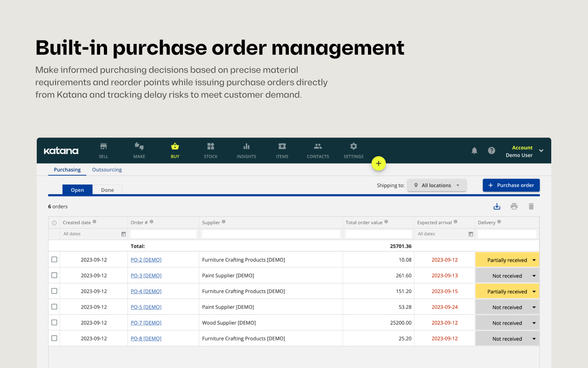Open the help question mark icon

pos(492,150)
